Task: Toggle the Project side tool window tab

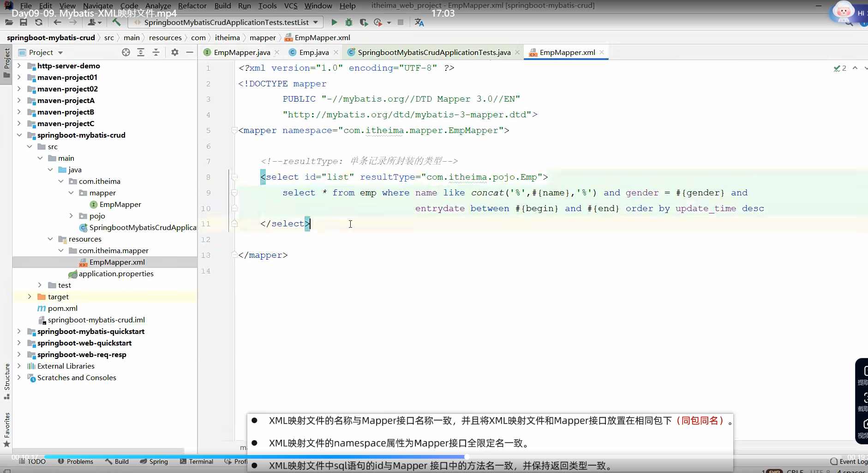Action: (x=6, y=63)
